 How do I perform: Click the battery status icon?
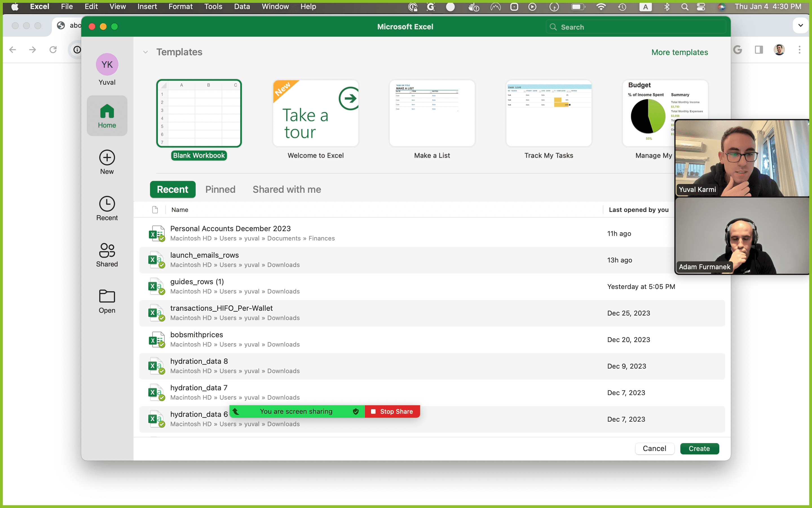point(578,7)
